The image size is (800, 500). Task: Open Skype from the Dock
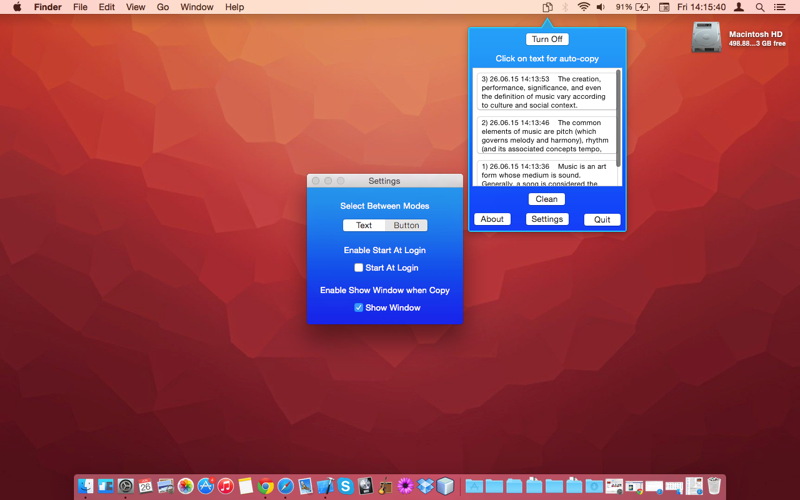345,486
